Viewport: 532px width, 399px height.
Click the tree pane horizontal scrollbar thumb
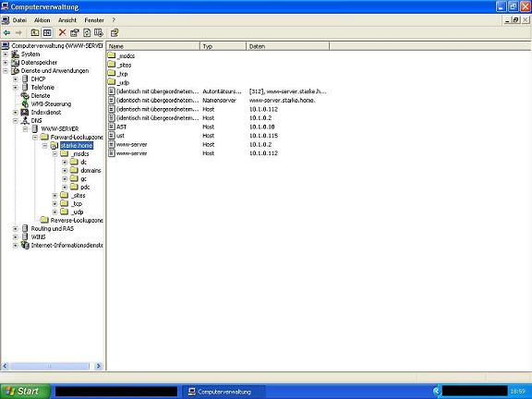(x=49, y=366)
